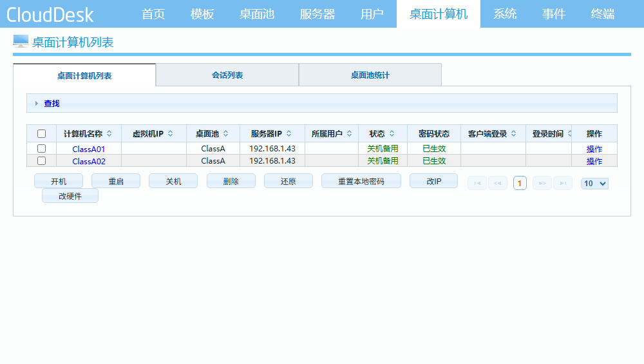Click ClassA pool cell in ClassA02 row
The width and height of the screenshot is (644, 364).
pos(213,160)
